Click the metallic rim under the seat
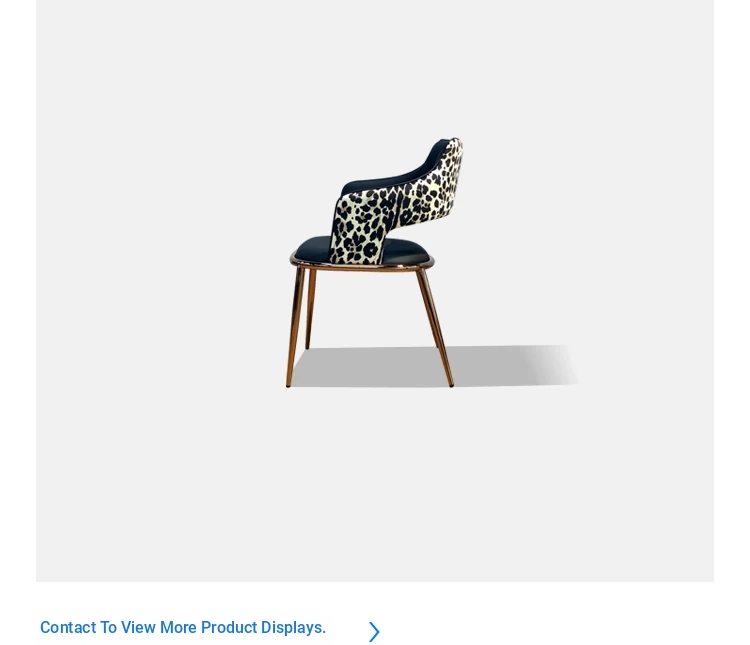 point(362,265)
